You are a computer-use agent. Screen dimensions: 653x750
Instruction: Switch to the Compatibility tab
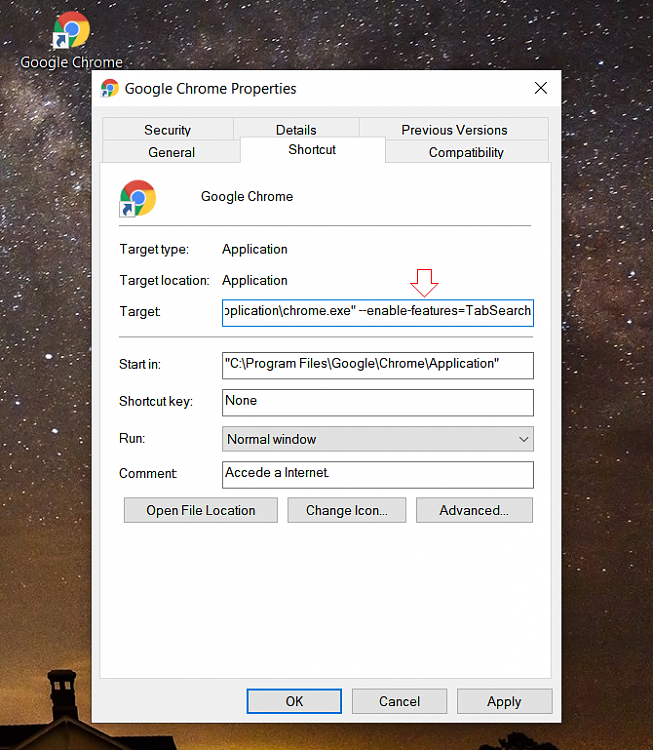pyautogui.click(x=466, y=152)
